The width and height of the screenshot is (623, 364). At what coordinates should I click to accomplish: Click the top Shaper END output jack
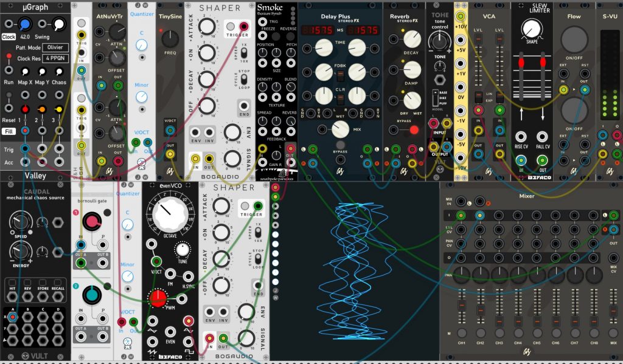(x=243, y=106)
